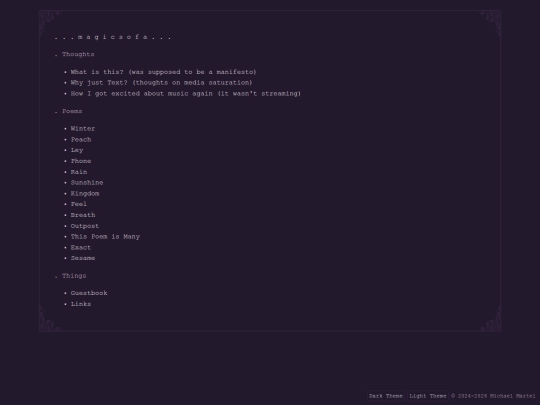Open the Rain poem
Image resolution: width=540 pixels, height=405 pixels.
(x=79, y=172)
